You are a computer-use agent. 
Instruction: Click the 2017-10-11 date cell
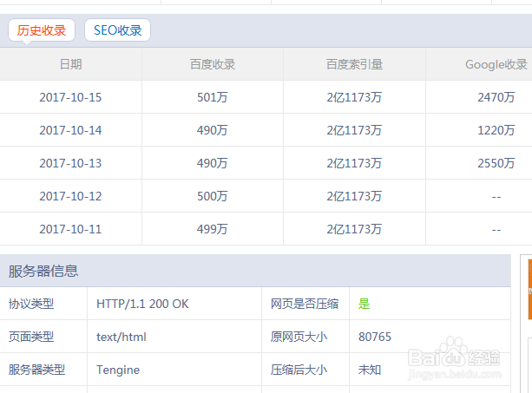click(70, 229)
